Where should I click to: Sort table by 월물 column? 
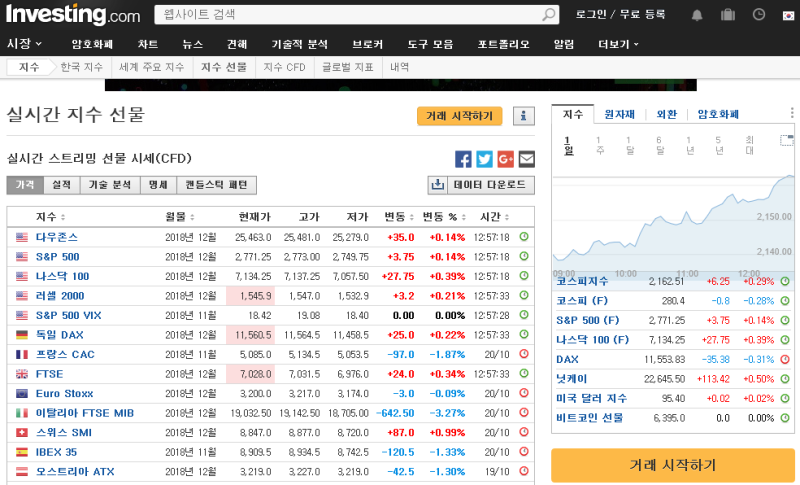180,217
